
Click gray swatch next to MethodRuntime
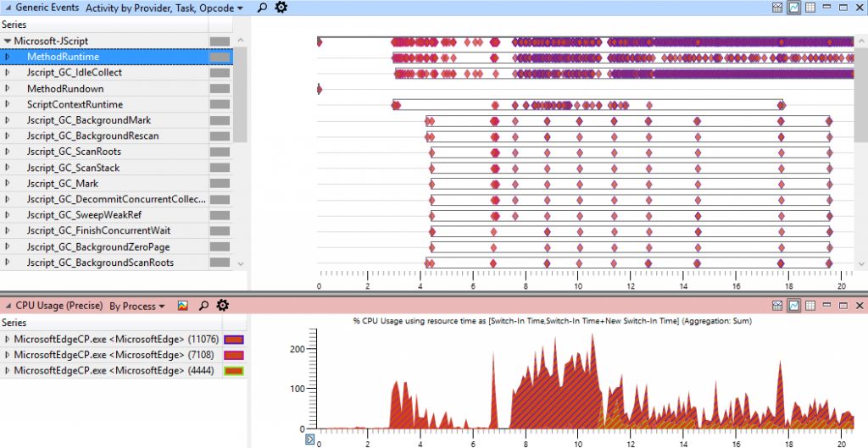[220, 57]
